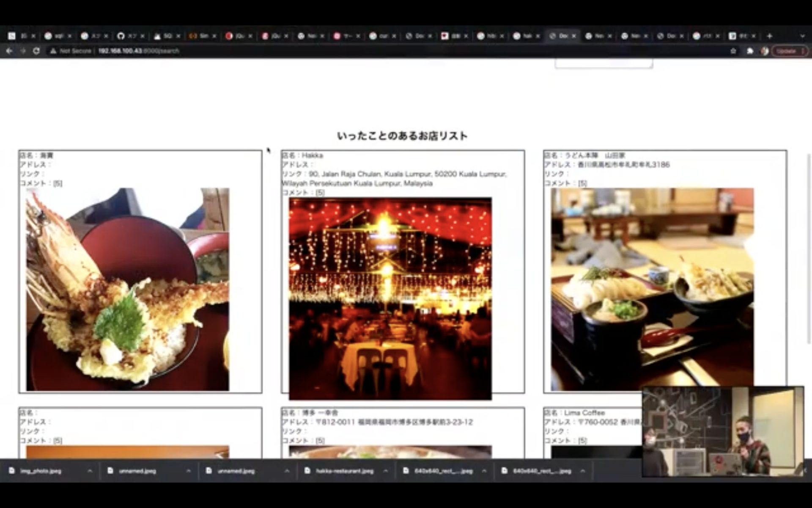Screen dimensions: 812x508
Task: Open the downloaded hakka-restaurant.jpeg file
Action: (x=344, y=471)
